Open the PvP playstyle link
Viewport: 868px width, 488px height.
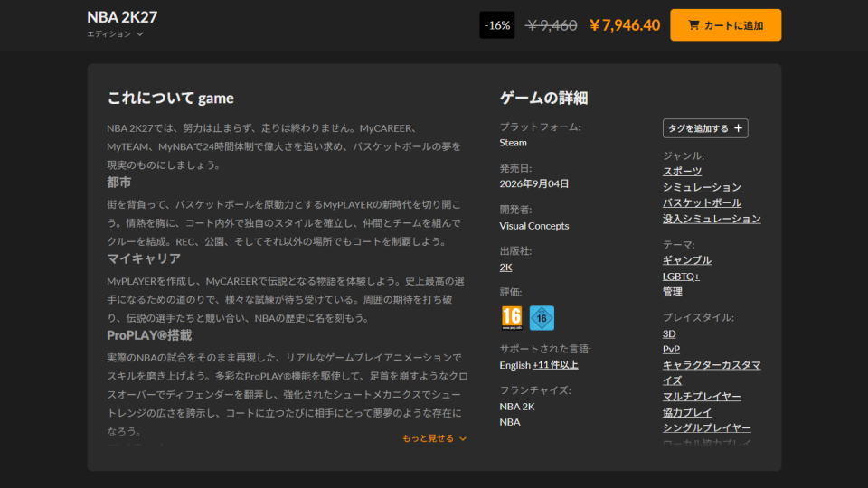[671, 349]
